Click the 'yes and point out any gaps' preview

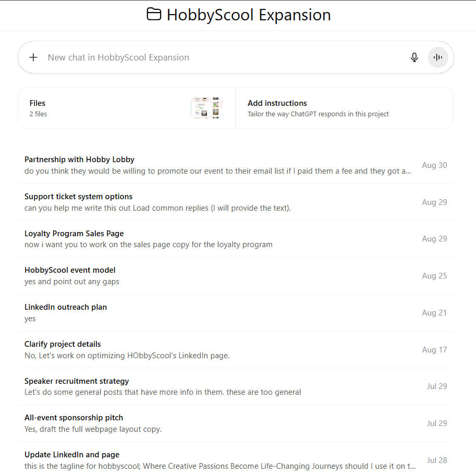pyautogui.click(x=72, y=282)
